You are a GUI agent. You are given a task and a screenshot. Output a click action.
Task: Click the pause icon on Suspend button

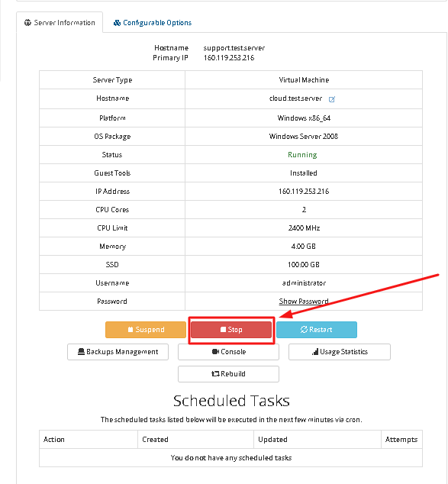point(131,329)
